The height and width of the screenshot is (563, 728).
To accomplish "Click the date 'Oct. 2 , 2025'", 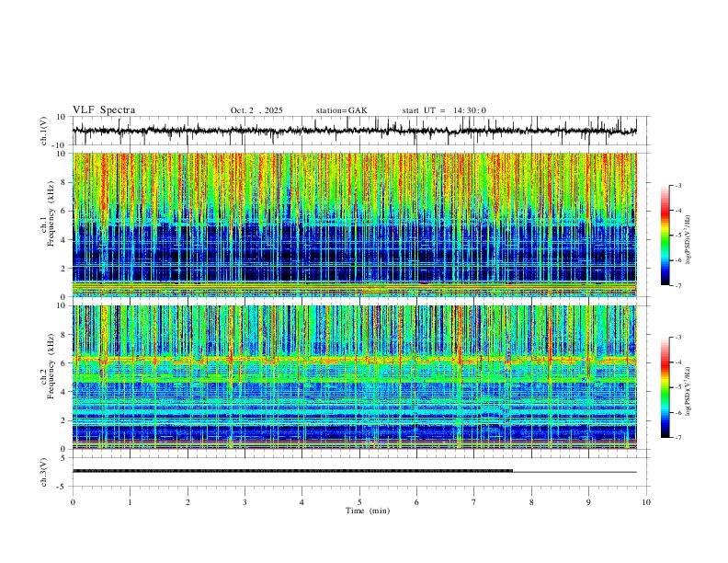I will click(256, 110).
